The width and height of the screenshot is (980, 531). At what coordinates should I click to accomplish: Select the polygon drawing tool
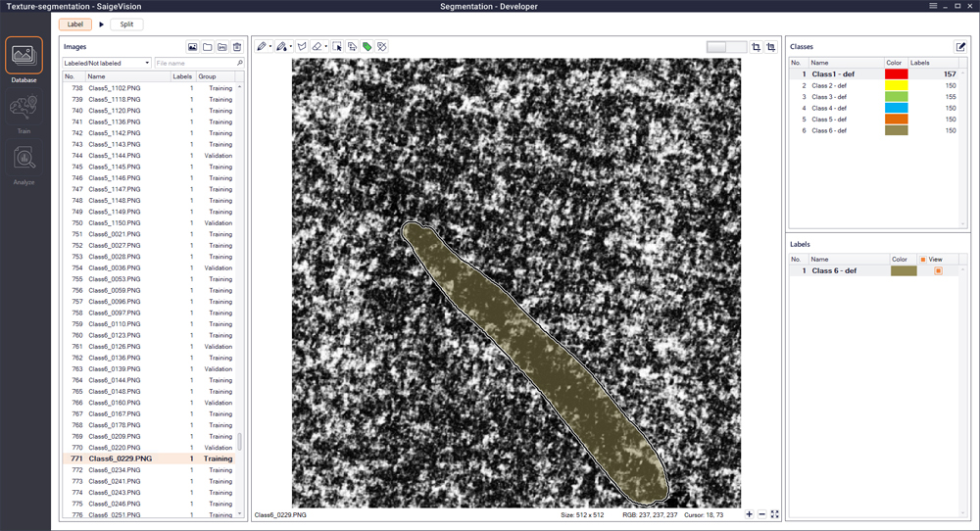coord(302,47)
